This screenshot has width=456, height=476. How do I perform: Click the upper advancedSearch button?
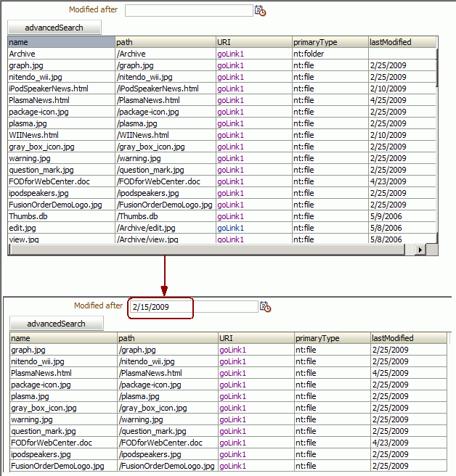pyautogui.click(x=54, y=28)
